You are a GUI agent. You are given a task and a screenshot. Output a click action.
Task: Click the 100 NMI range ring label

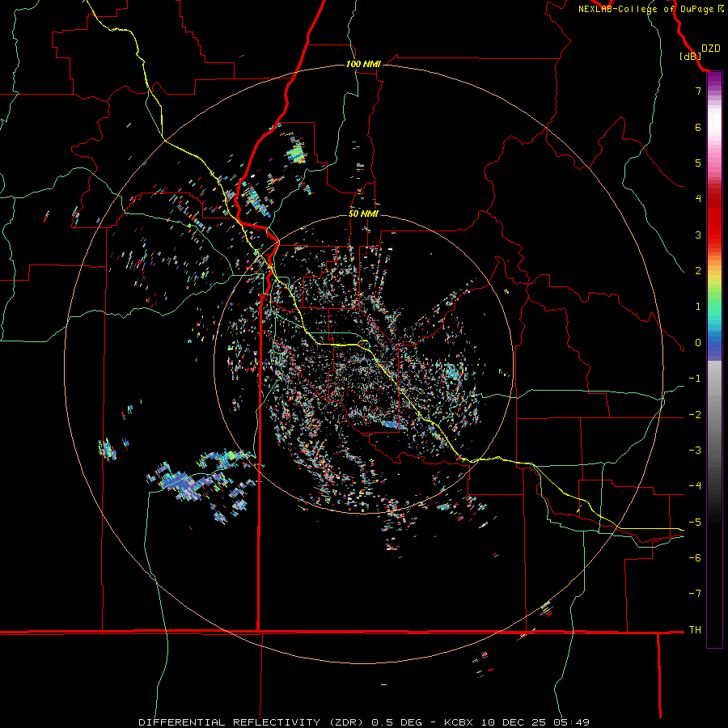pos(363,64)
